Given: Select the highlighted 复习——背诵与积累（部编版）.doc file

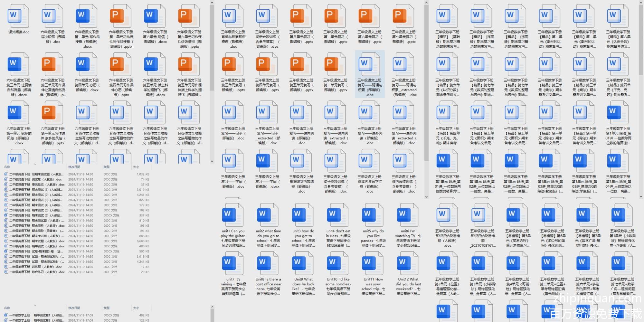Looking at the screenshot, I should click(370, 74).
